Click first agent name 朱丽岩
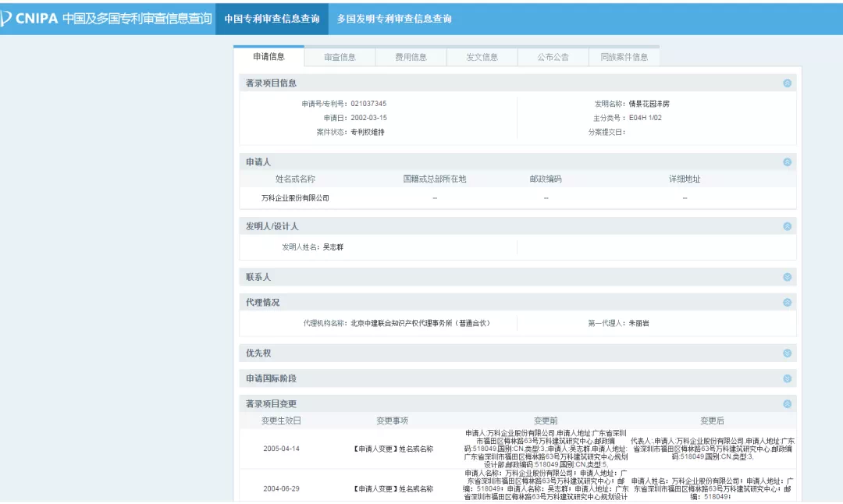The height and width of the screenshot is (504, 843). (x=638, y=324)
